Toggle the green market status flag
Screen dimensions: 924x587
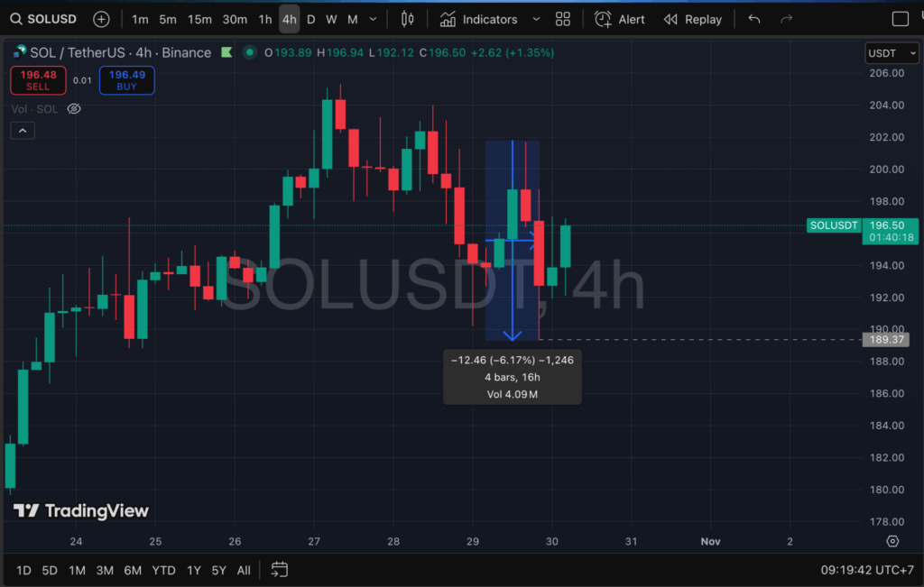[226, 53]
